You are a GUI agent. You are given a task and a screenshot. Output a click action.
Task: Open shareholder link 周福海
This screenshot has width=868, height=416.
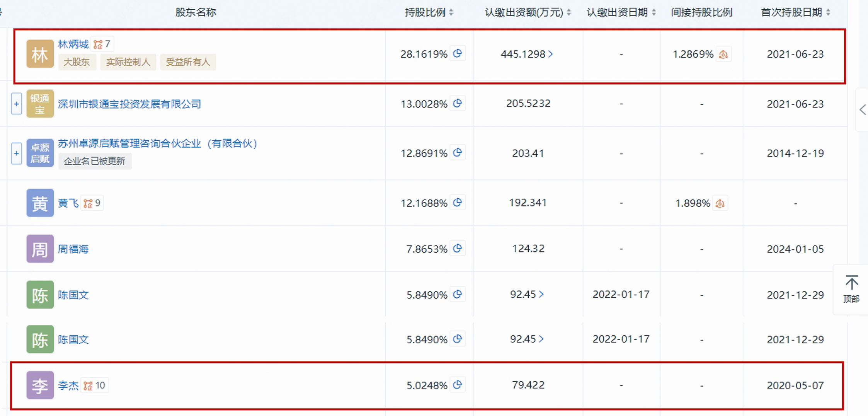73,249
